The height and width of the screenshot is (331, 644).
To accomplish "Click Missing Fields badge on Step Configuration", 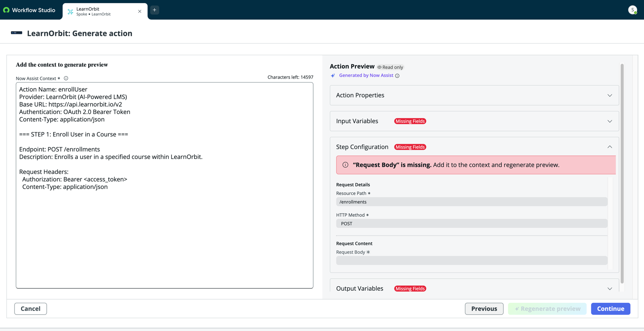I will click(x=410, y=147).
